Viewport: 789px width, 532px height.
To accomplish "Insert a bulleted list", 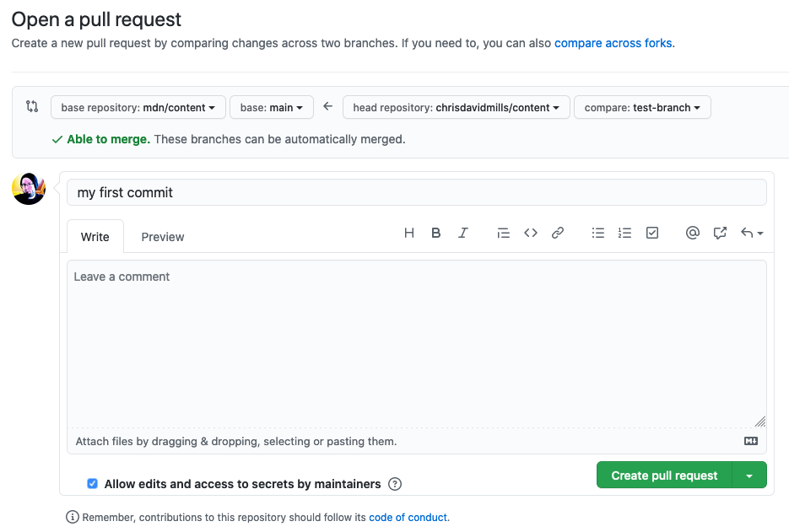I will pos(597,233).
